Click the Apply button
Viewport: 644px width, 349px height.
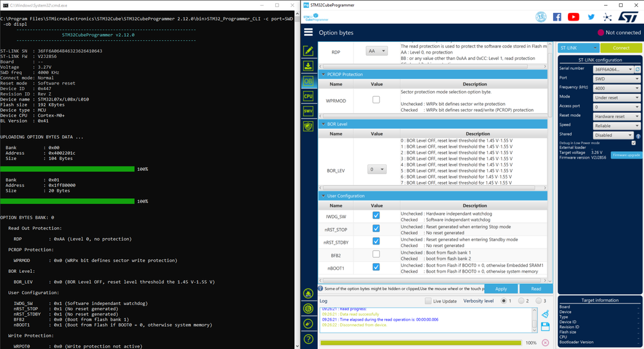501,288
